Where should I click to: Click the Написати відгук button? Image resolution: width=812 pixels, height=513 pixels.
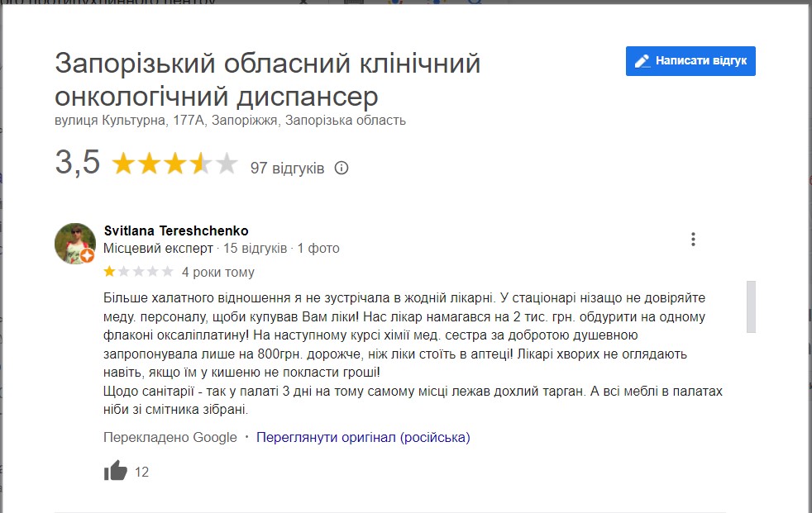(690, 61)
